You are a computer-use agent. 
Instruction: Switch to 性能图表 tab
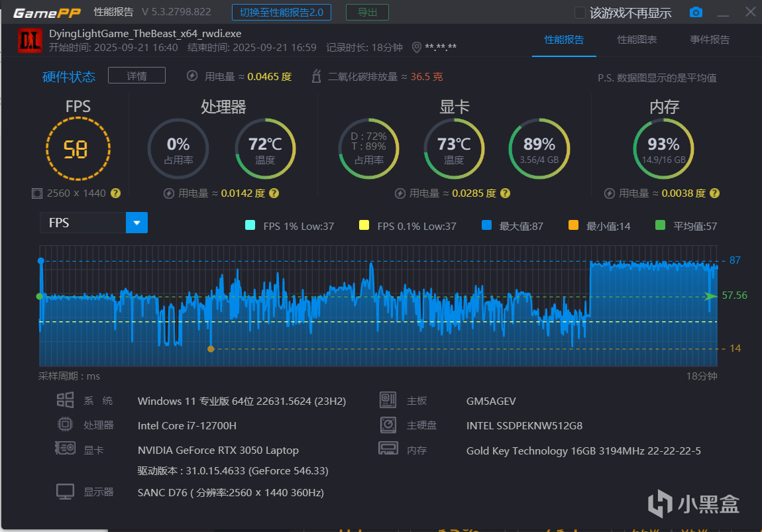click(x=637, y=40)
